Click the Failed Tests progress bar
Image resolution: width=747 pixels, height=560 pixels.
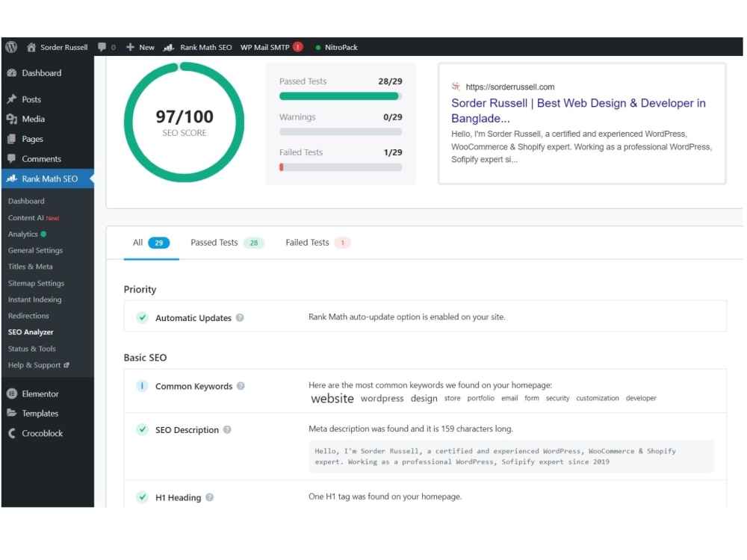(341, 167)
